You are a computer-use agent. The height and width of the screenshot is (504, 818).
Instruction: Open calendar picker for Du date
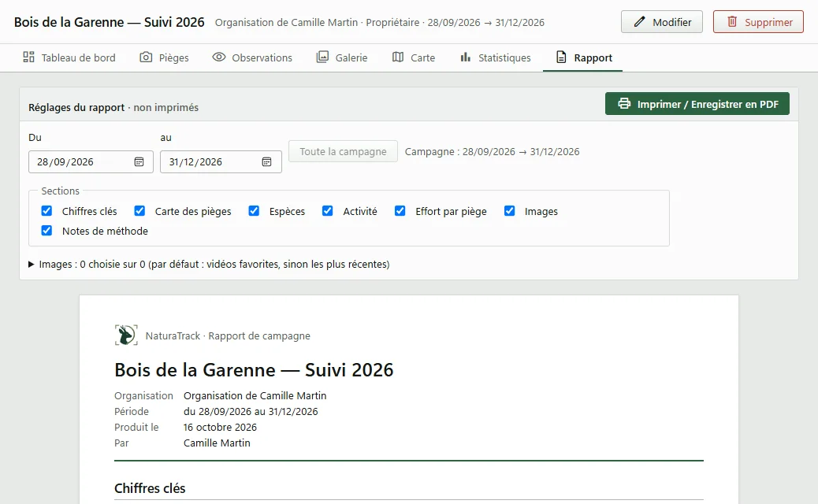coord(139,162)
